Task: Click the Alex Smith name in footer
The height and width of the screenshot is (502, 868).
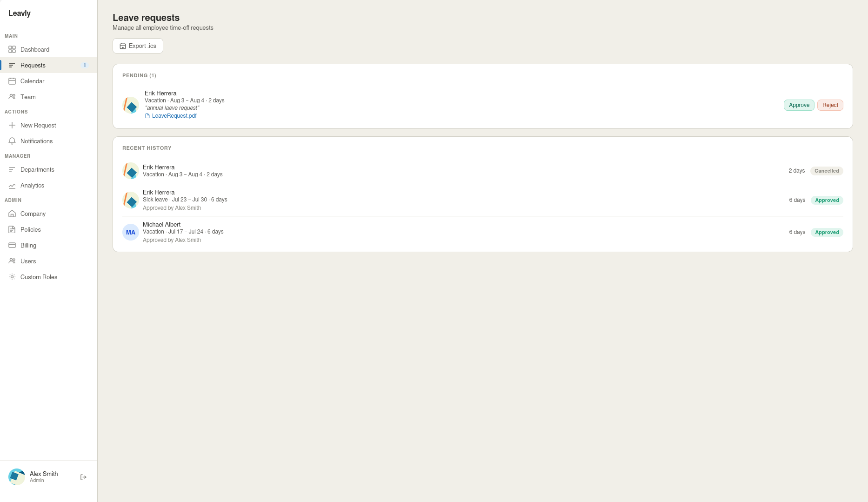Action: tap(44, 474)
